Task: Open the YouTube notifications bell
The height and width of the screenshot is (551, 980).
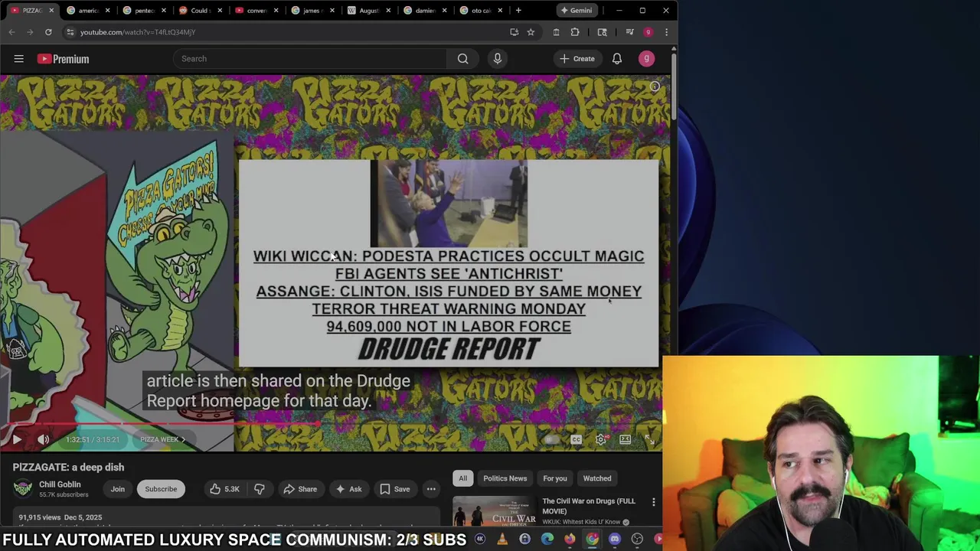Action: (x=616, y=59)
